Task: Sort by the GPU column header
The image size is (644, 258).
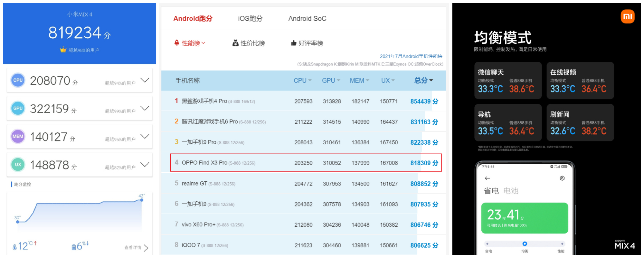Action: (x=331, y=81)
